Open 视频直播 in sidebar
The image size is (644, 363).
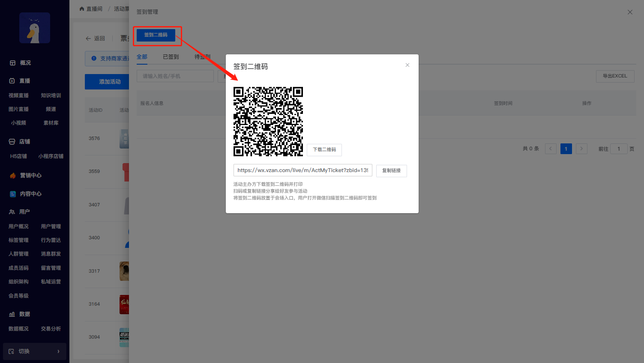pos(18,95)
